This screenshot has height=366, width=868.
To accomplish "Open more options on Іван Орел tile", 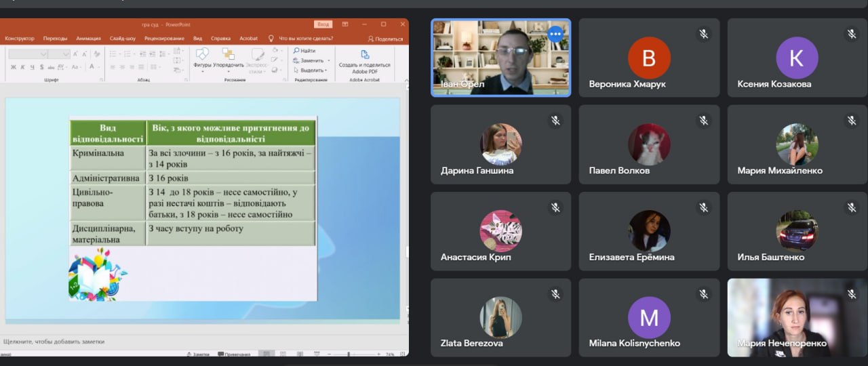I will [x=555, y=34].
